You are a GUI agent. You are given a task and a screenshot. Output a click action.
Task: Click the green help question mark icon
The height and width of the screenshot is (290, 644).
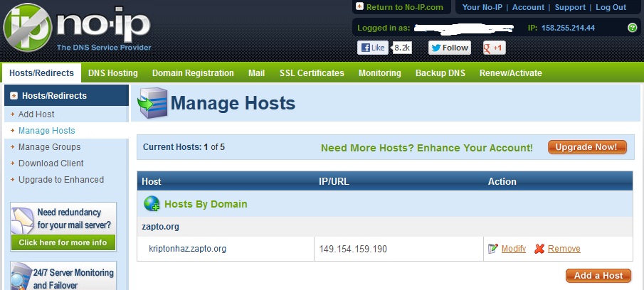click(632, 28)
